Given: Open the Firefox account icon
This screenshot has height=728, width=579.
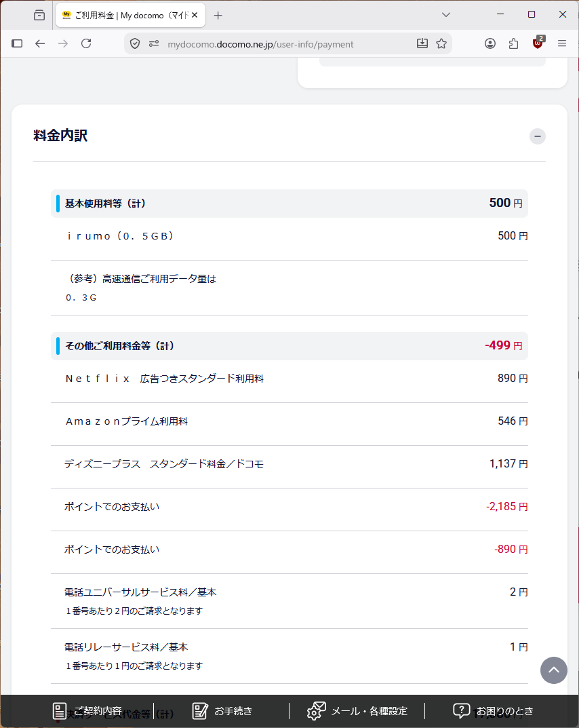Looking at the screenshot, I should 490,43.
